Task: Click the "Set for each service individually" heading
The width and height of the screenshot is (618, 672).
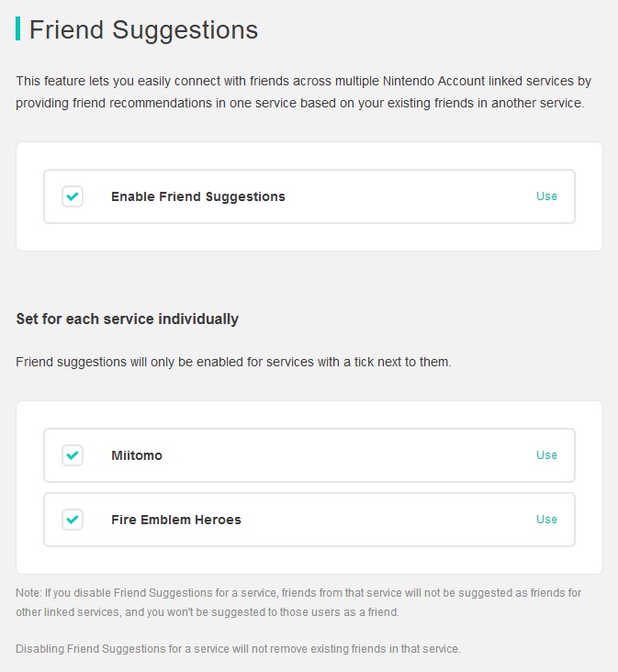Action: [127, 319]
